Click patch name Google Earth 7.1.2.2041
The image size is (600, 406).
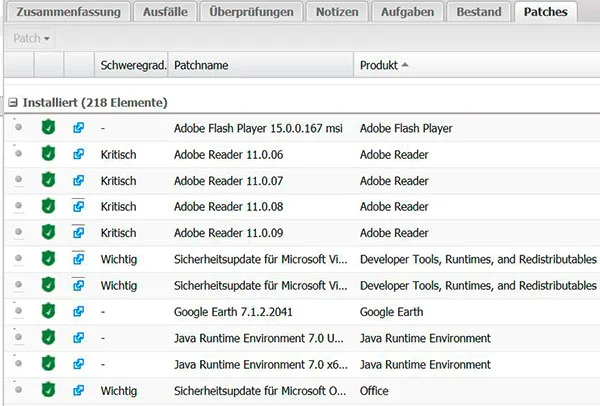(233, 312)
